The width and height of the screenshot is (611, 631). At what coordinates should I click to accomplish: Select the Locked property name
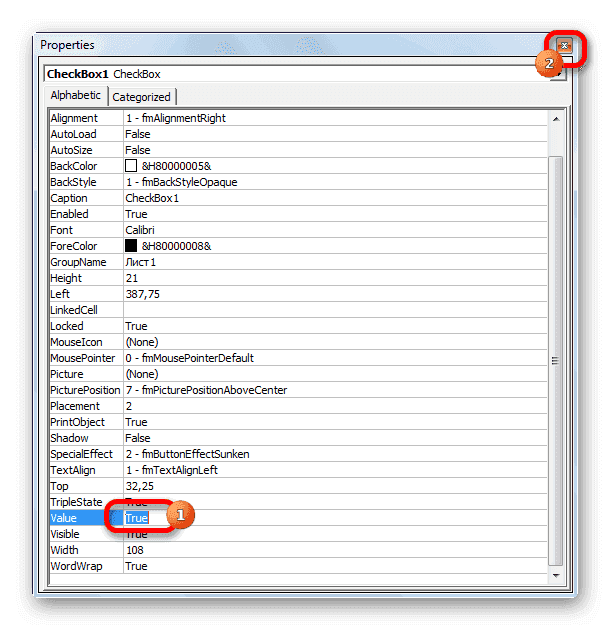tap(67, 326)
